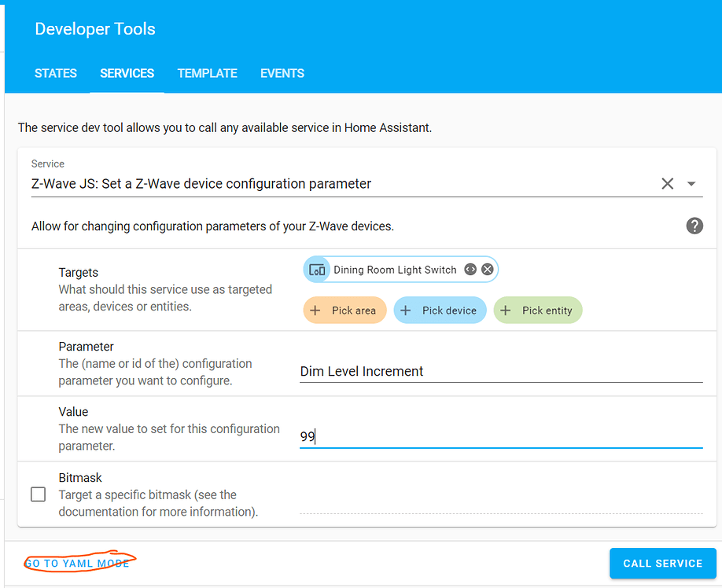Clear the selected Z-Wave JS service
Screen dimensions: 722x588
[x=667, y=184]
